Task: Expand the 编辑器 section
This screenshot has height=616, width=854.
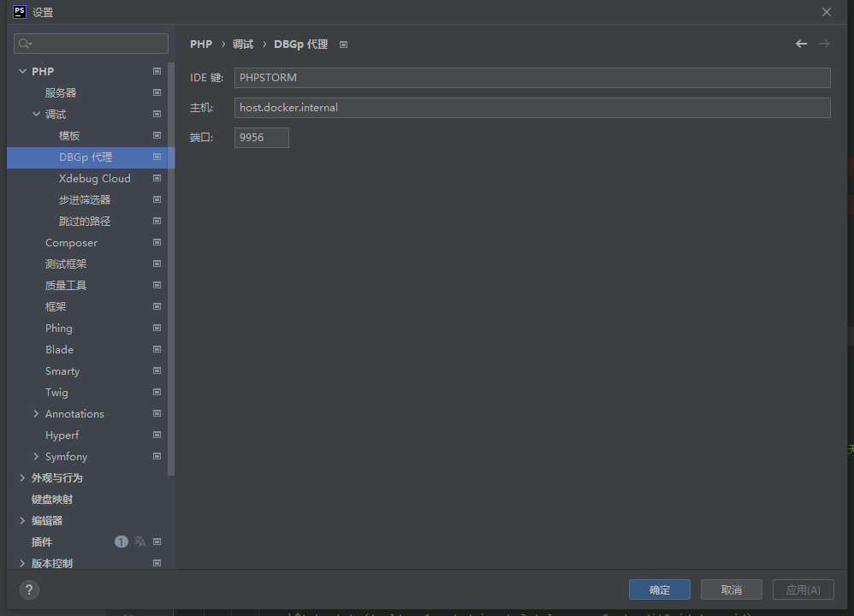Action: coord(22,520)
